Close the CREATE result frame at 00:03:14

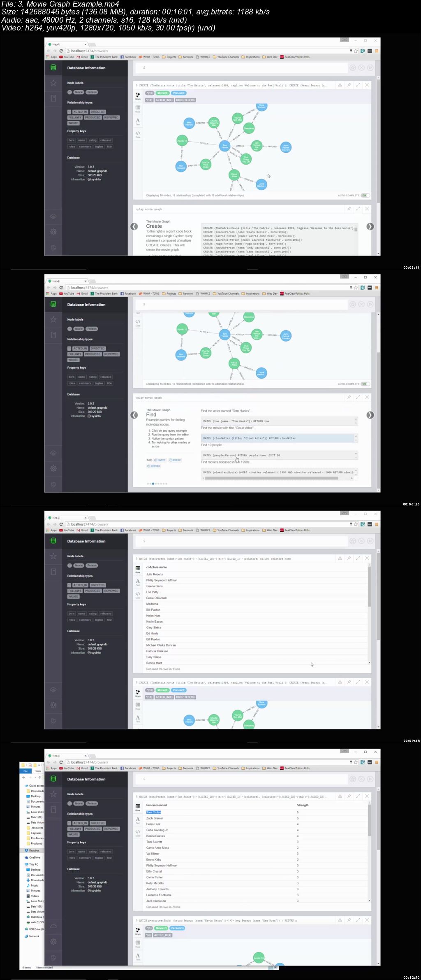pyautogui.click(x=367, y=85)
